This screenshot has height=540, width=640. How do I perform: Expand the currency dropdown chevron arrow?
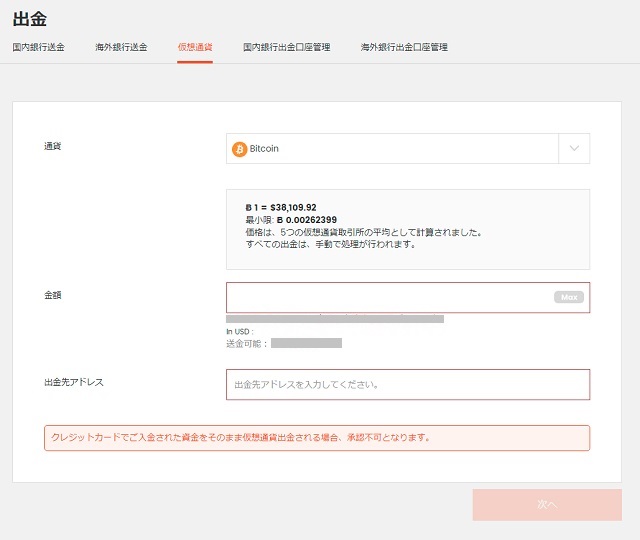[x=574, y=149]
